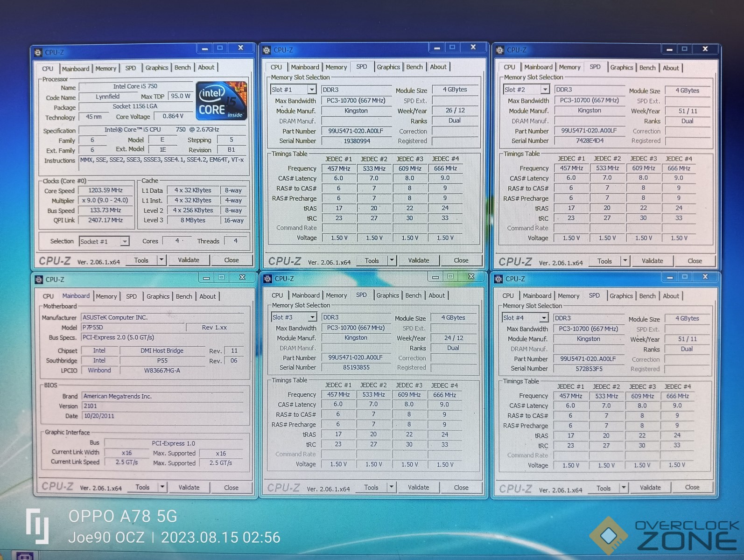This screenshot has height=560, width=744.
Task: Click Validate in the Slot #4 window
Action: point(650,488)
